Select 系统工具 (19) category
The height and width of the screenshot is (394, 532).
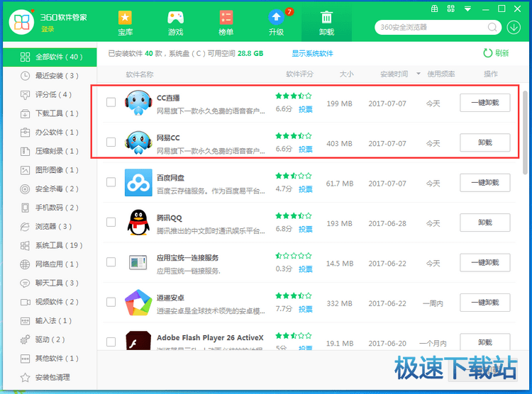(50, 245)
